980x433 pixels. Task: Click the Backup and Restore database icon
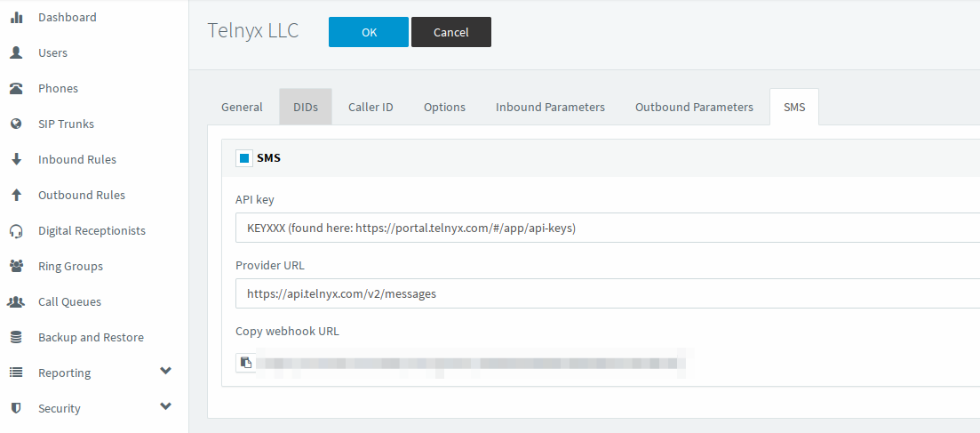point(16,337)
